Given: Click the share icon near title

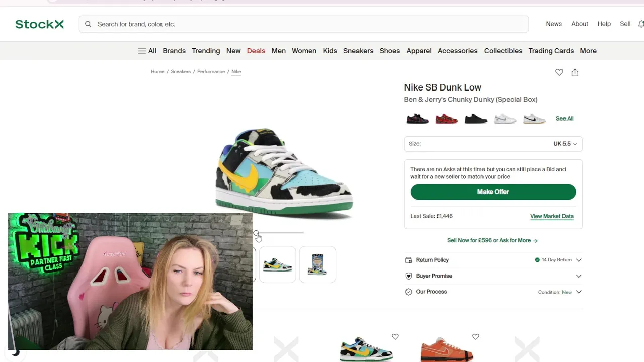Looking at the screenshot, I should [575, 72].
